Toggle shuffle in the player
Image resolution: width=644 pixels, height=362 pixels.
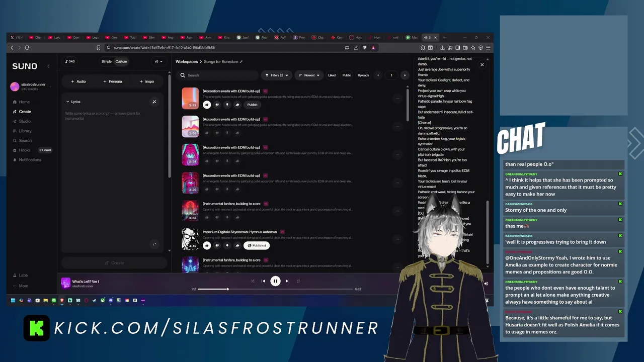253,281
